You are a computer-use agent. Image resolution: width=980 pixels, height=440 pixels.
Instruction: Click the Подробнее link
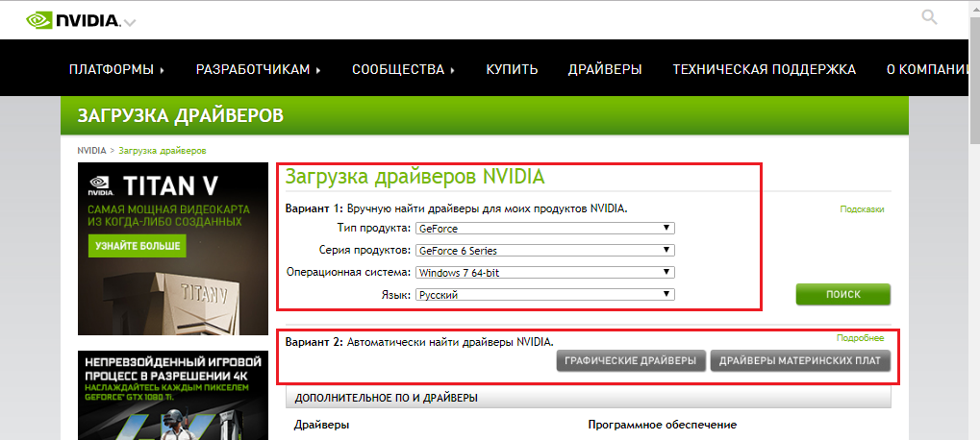861,337
